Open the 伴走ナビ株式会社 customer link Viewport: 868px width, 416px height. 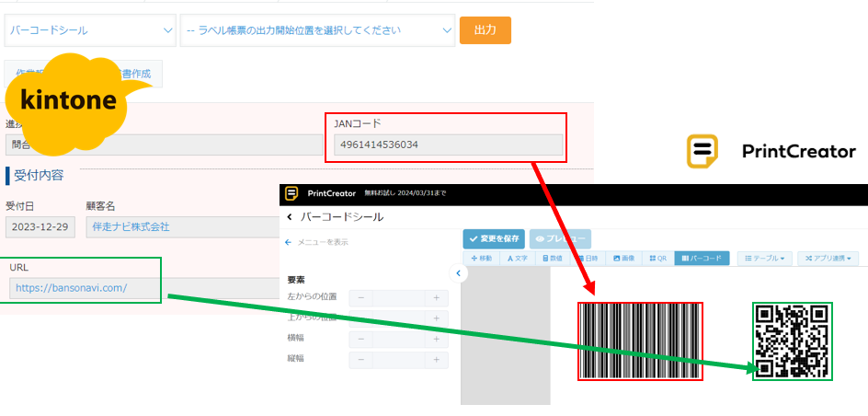[128, 226]
